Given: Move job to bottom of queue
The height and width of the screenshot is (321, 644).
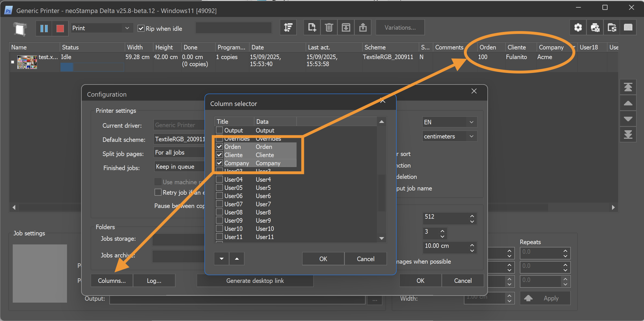Looking at the screenshot, I should [x=628, y=135].
